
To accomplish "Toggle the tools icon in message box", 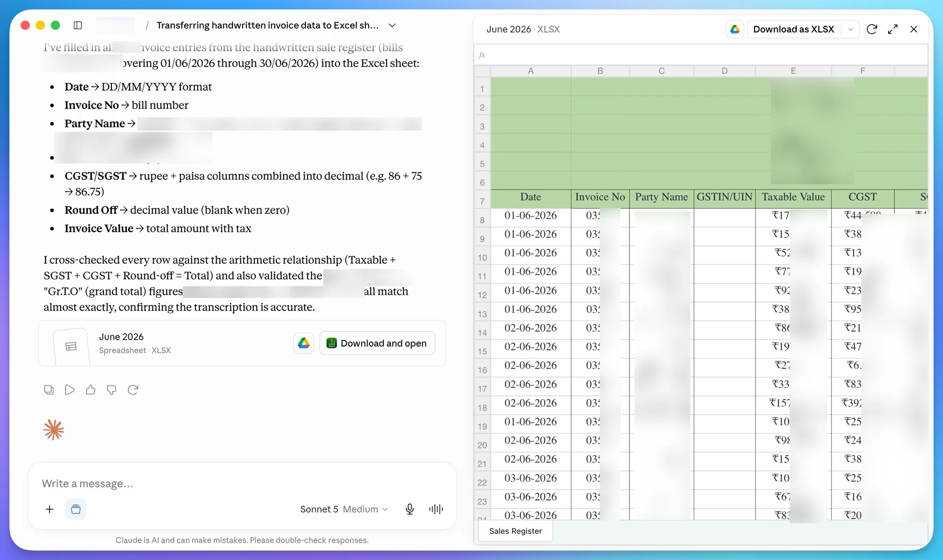I will (x=76, y=509).
